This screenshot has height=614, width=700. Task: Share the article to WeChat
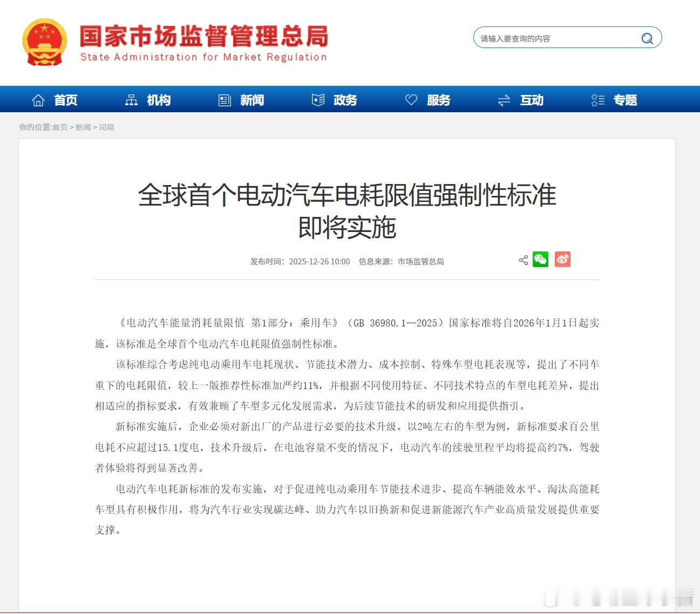pyautogui.click(x=540, y=260)
